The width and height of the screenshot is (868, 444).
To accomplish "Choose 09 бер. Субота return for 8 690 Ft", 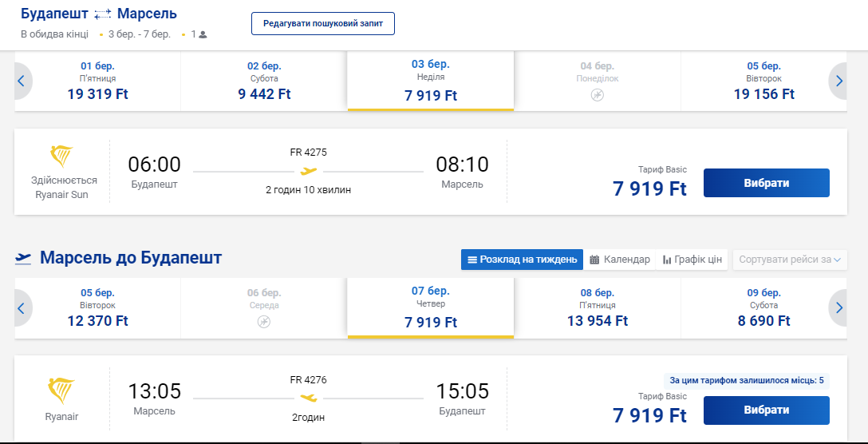I will point(763,307).
